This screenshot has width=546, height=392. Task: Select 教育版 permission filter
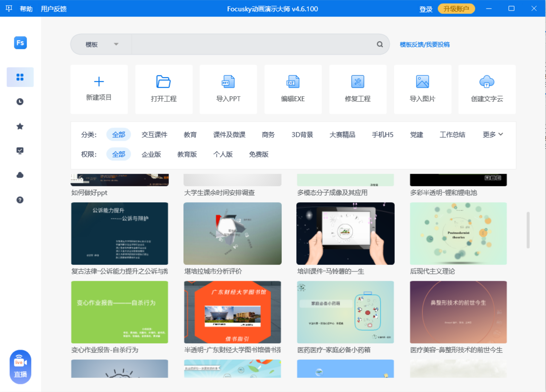[187, 154]
